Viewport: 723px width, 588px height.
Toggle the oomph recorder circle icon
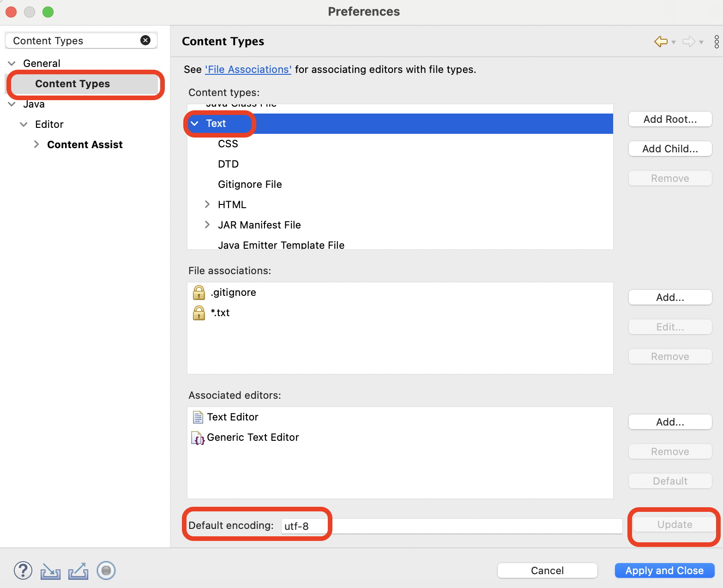click(x=106, y=571)
